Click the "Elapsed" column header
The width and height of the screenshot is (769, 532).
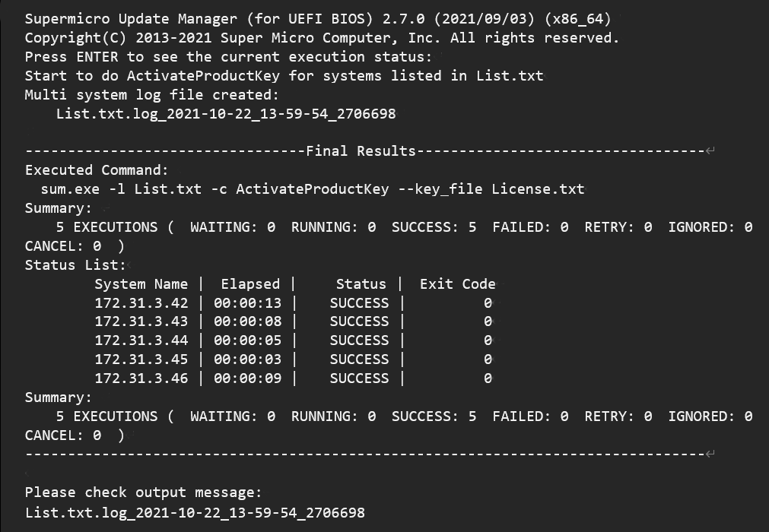click(250, 284)
